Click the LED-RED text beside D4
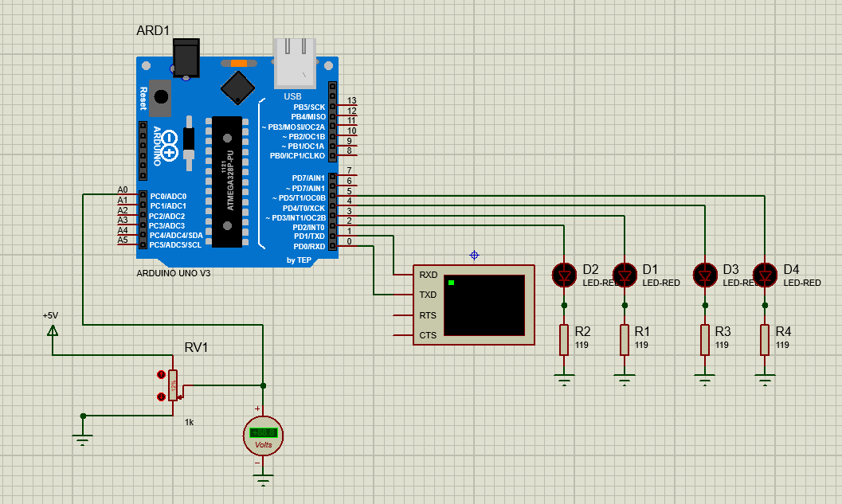 (801, 283)
